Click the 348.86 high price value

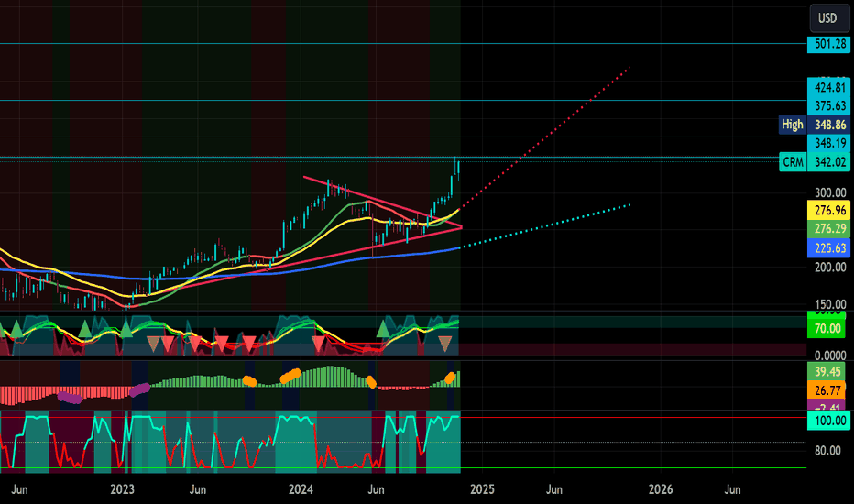828,125
